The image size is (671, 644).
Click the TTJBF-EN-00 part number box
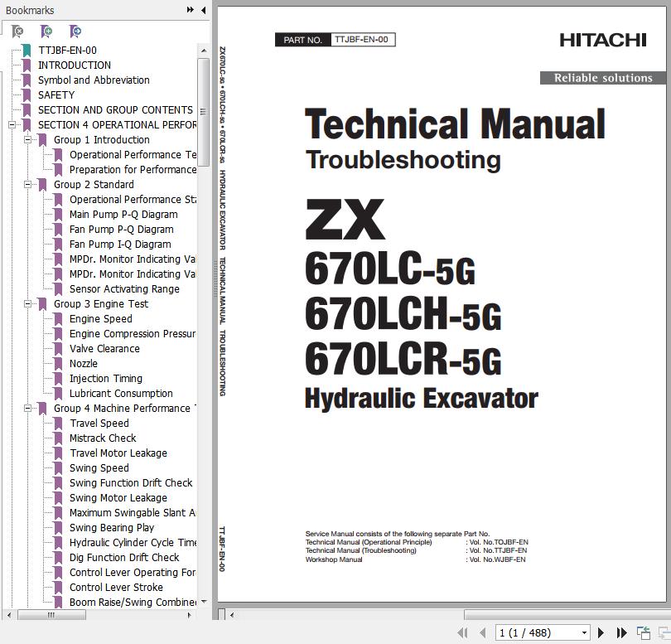(363, 40)
